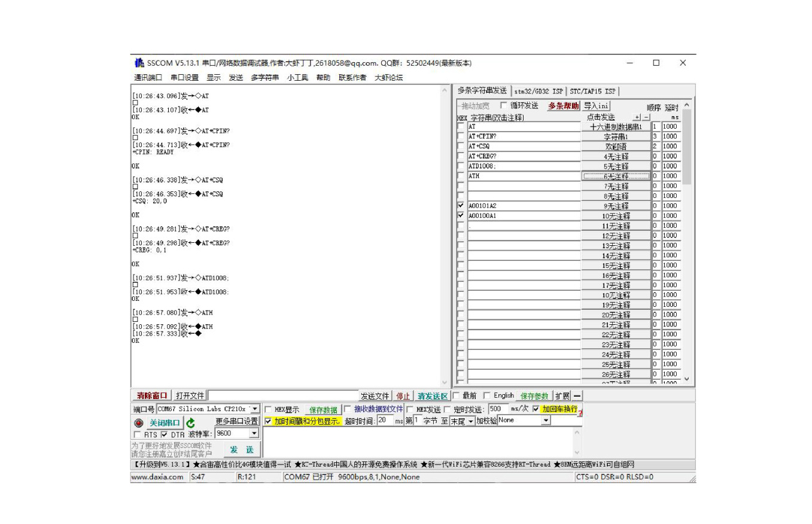This screenshot has height=524, width=812.
Task: Toggle the HEX发送 checkbox
Action: [410, 410]
